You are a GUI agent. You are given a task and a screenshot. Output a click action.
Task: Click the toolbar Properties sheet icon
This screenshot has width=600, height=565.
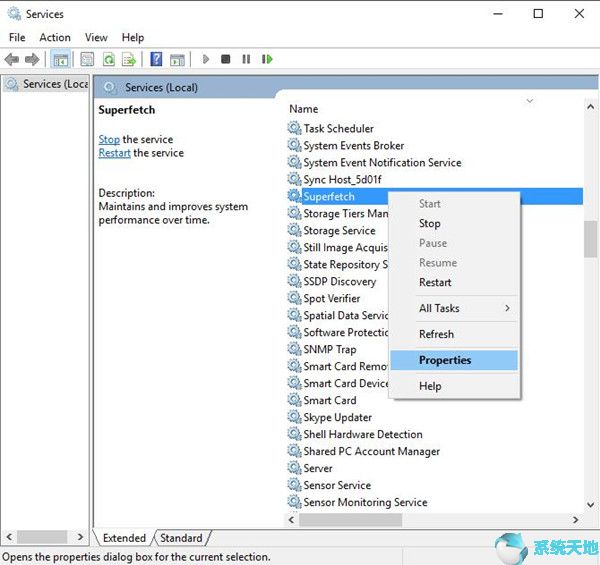pos(87,59)
